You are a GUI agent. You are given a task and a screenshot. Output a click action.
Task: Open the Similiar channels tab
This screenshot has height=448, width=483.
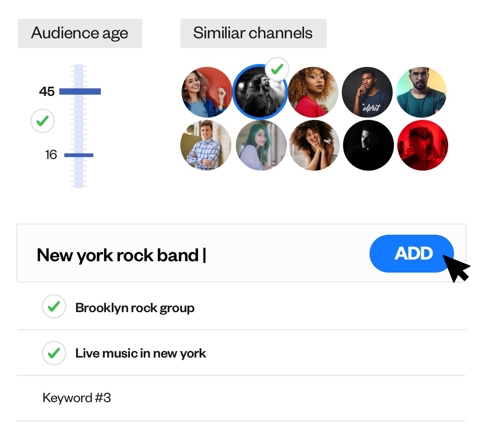253,33
